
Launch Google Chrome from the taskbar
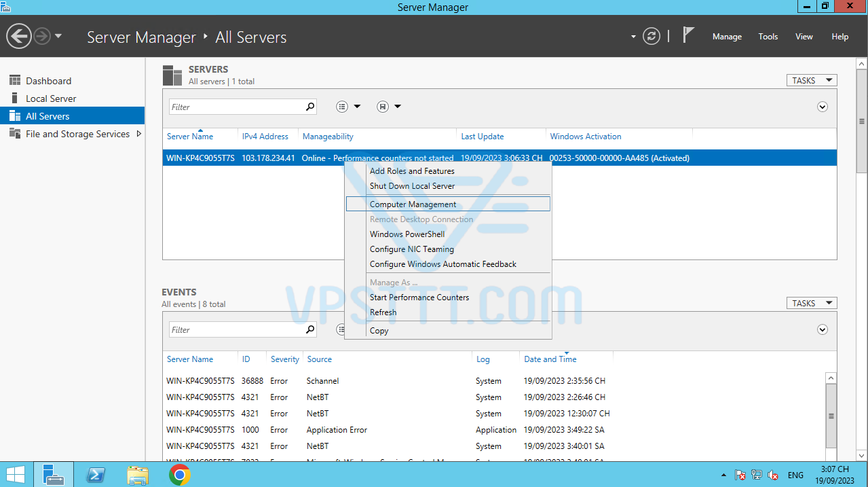click(180, 475)
